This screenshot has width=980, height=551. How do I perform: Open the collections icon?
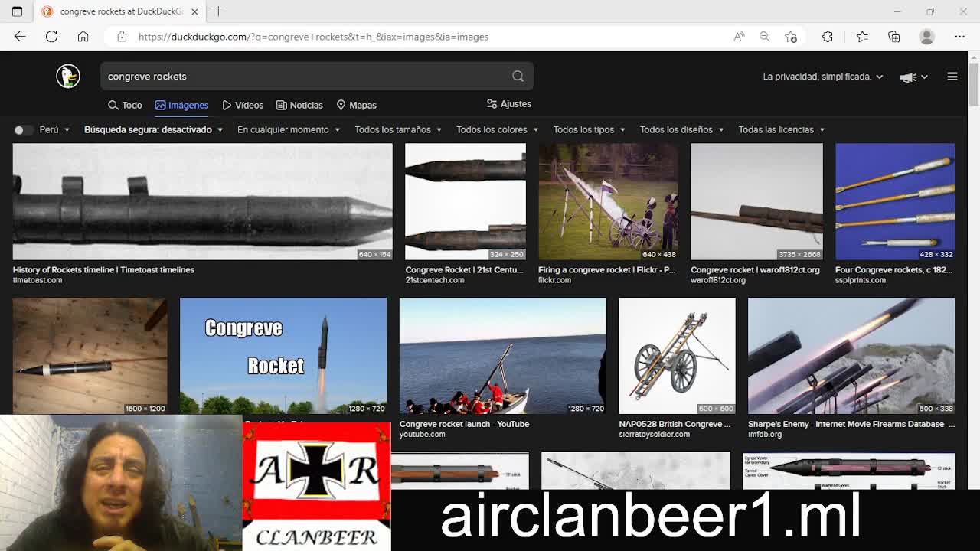coord(893,37)
